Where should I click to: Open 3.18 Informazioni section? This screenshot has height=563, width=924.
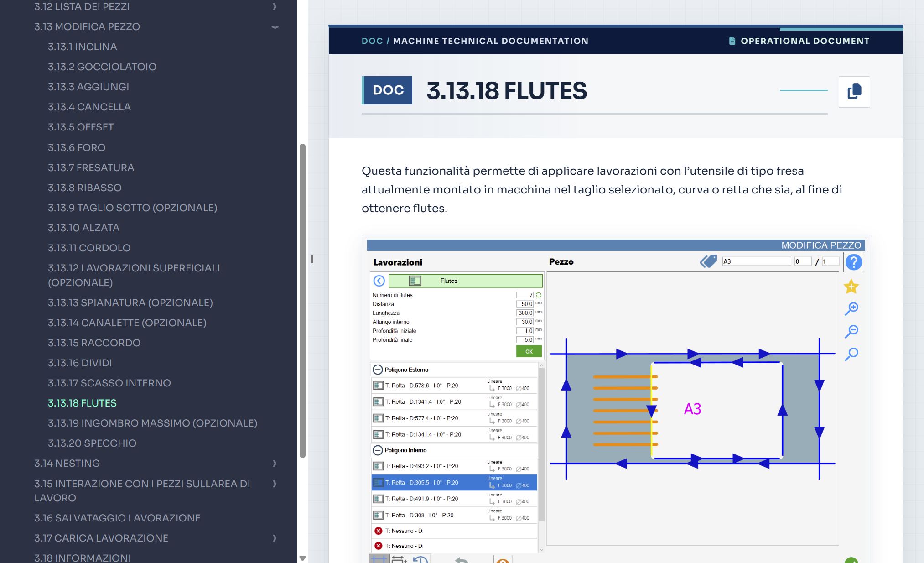pos(83,558)
